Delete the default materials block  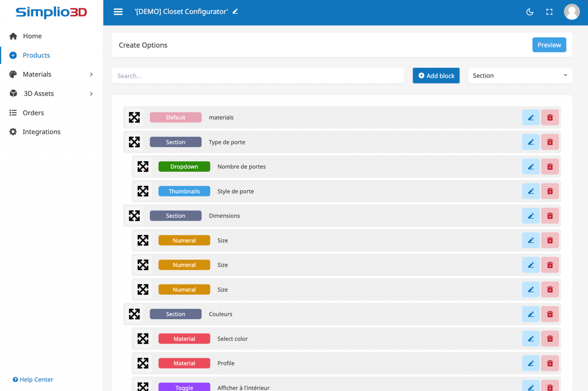[550, 118]
